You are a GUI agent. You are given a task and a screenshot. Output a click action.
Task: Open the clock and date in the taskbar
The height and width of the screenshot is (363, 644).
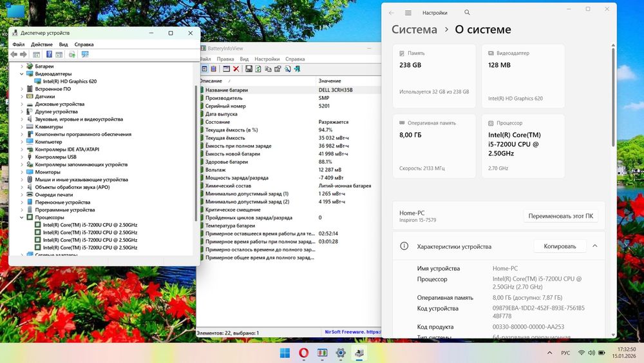pos(624,353)
